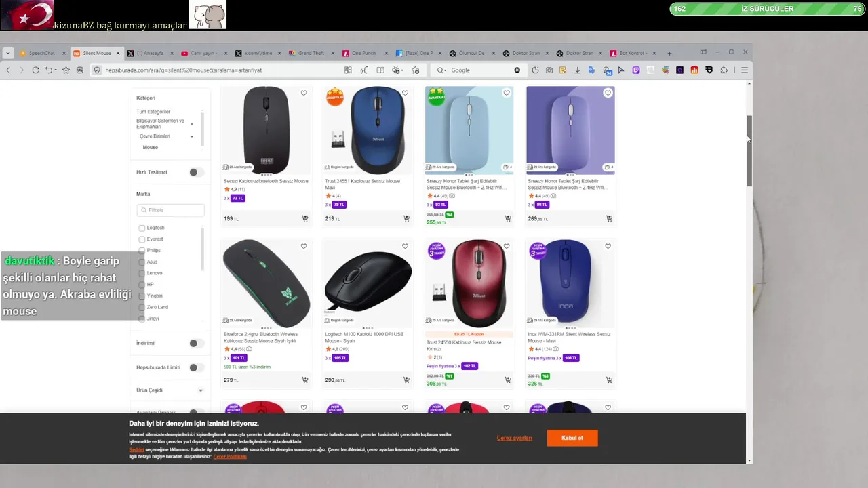This screenshot has width=868, height=488.
Task: Switch to the Grand Theft browser tab
Action: click(311, 53)
